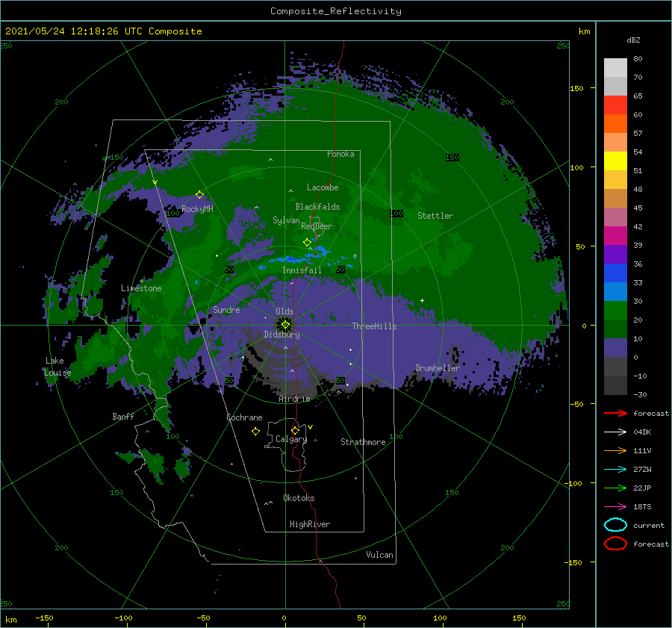
Task: Select the Lacombe label
Action: tap(323, 187)
